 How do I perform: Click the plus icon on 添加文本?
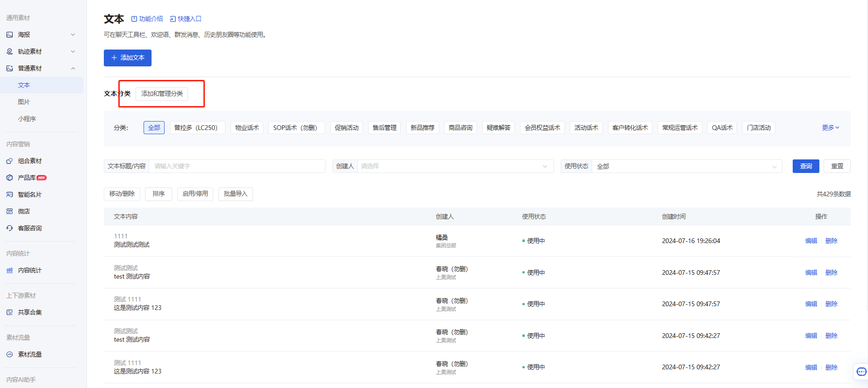coord(114,57)
